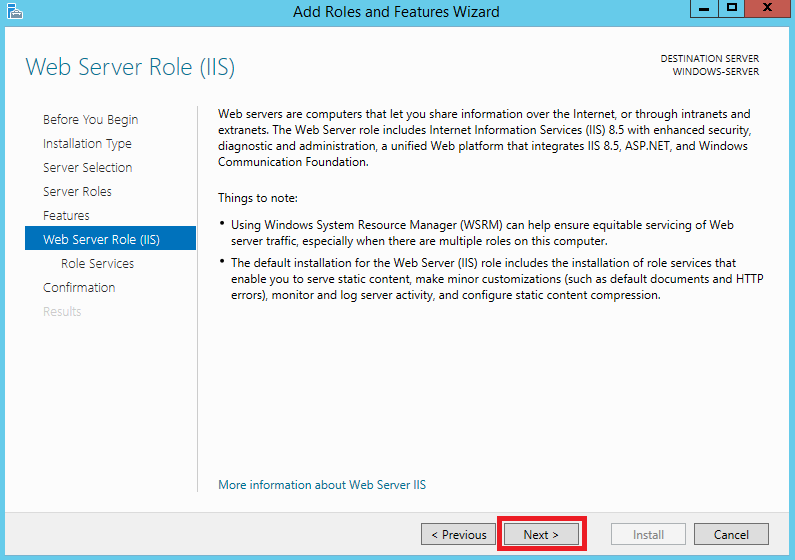Click the Next button
The image size is (795, 560).
[541, 534]
